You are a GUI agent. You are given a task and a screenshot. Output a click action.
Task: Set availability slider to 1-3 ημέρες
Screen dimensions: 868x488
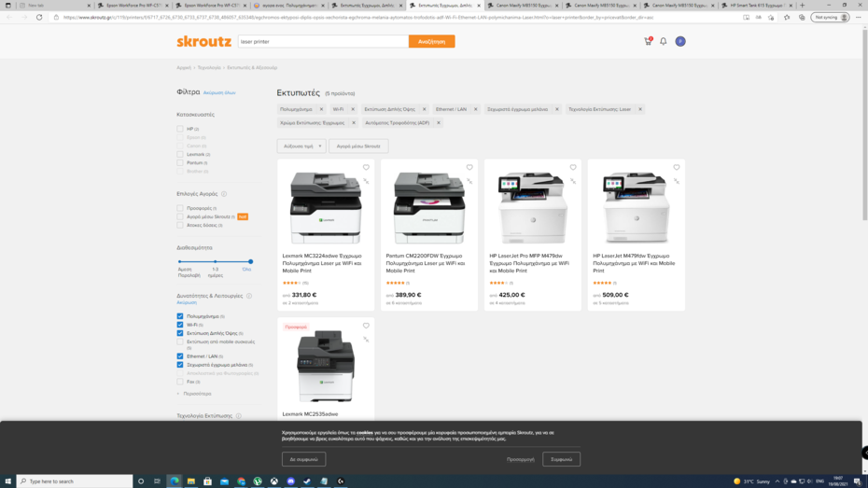216,261
